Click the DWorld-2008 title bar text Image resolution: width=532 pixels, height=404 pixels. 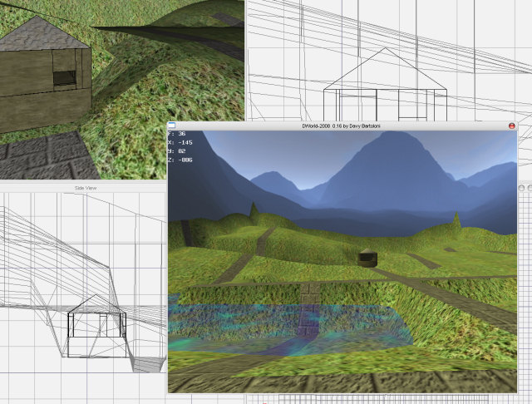pos(342,126)
